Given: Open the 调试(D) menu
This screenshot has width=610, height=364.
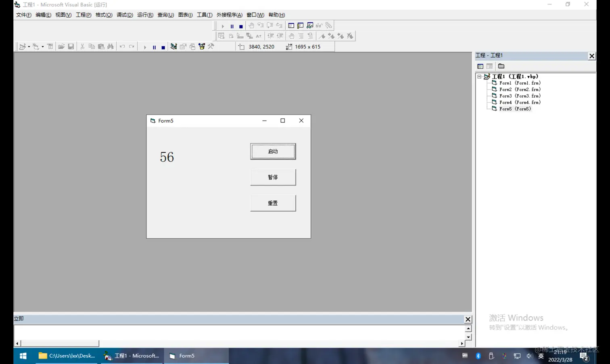Looking at the screenshot, I should 125,15.
